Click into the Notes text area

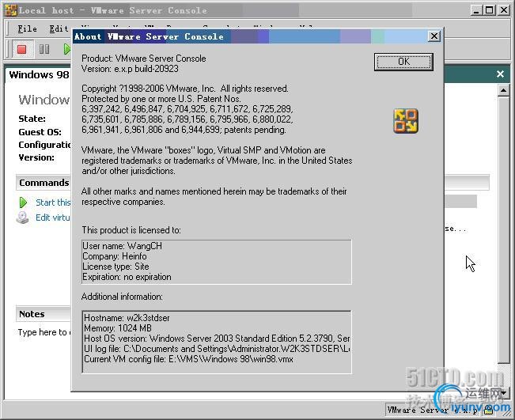tap(44, 332)
